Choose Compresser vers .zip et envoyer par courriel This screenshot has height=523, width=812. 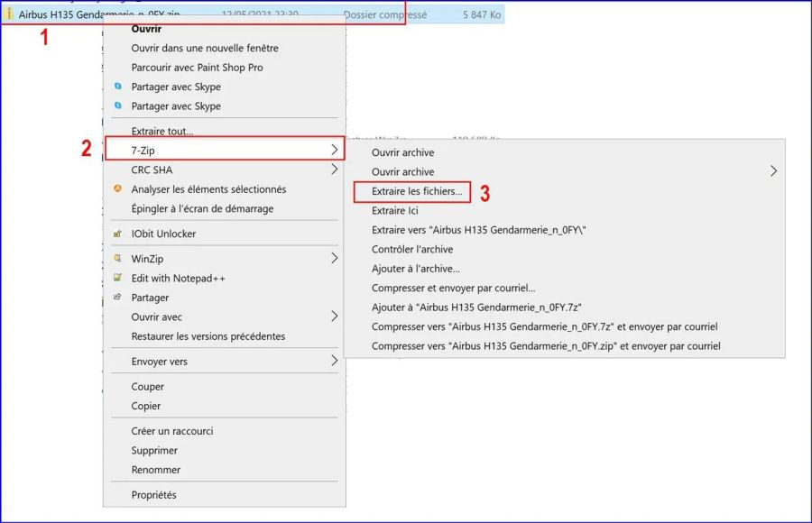pos(546,346)
